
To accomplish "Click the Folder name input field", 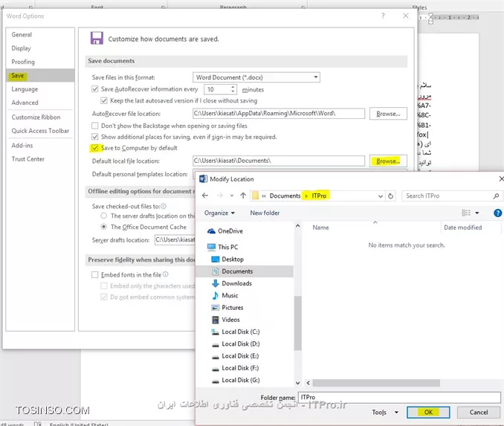I will [x=399, y=398].
